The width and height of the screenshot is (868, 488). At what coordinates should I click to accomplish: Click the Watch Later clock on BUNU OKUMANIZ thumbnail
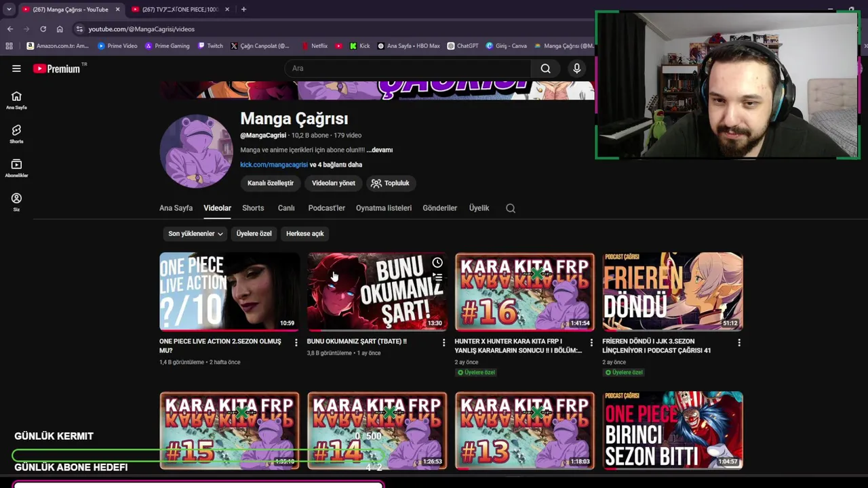pyautogui.click(x=437, y=263)
